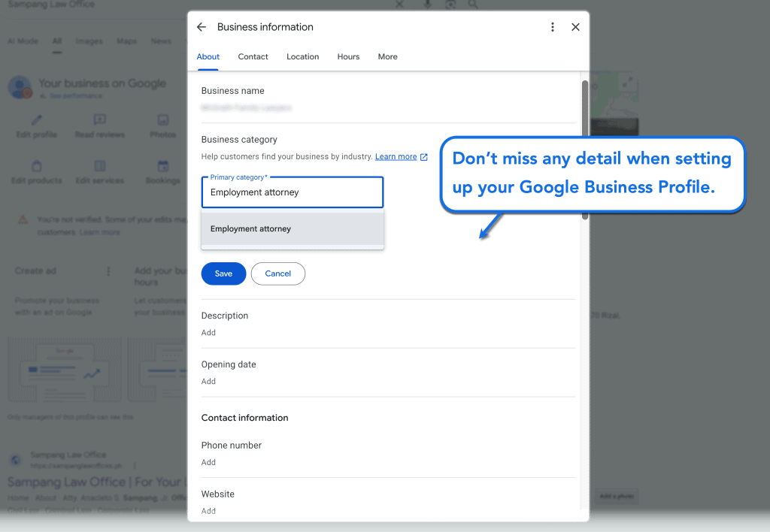The width and height of the screenshot is (770, 532).
Task: Click the Create ad card heading
Action: tap(35, 271)
